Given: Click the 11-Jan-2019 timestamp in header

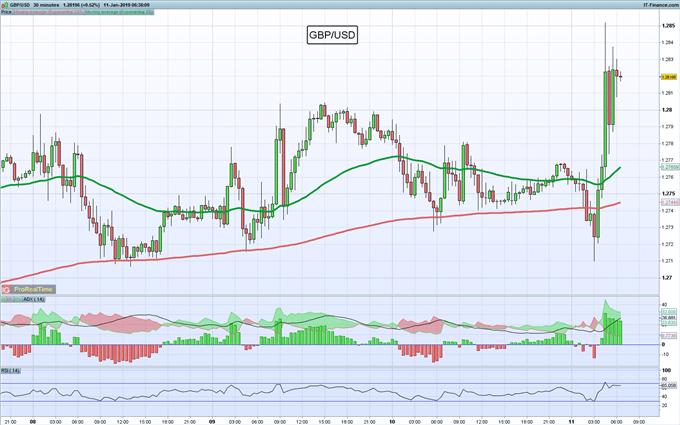Looking at the screenshot, I should [126, 5].
